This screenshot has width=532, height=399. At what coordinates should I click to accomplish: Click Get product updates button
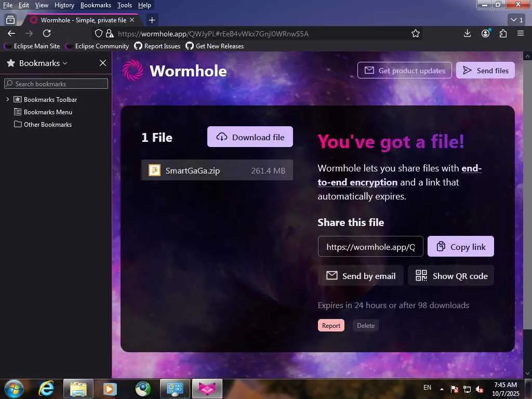404,70
